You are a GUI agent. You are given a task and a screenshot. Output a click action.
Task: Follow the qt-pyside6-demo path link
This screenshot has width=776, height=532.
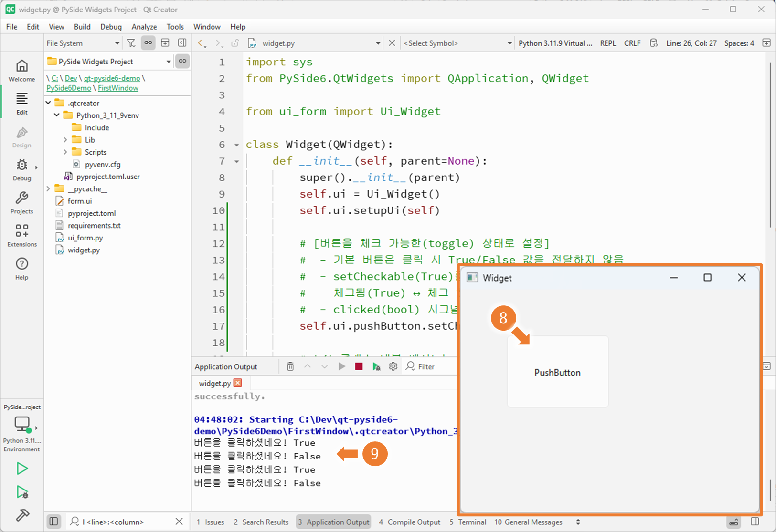point(112,78)
